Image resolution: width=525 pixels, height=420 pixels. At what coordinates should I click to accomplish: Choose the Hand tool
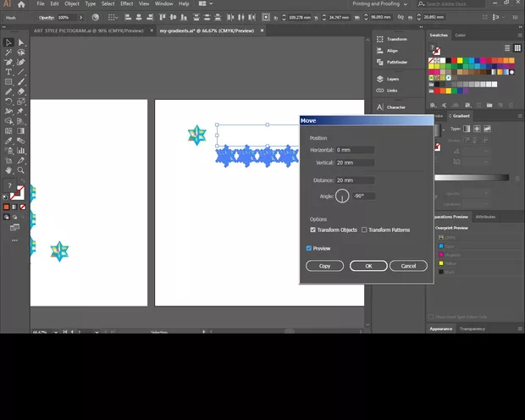[x=8, y=158]
